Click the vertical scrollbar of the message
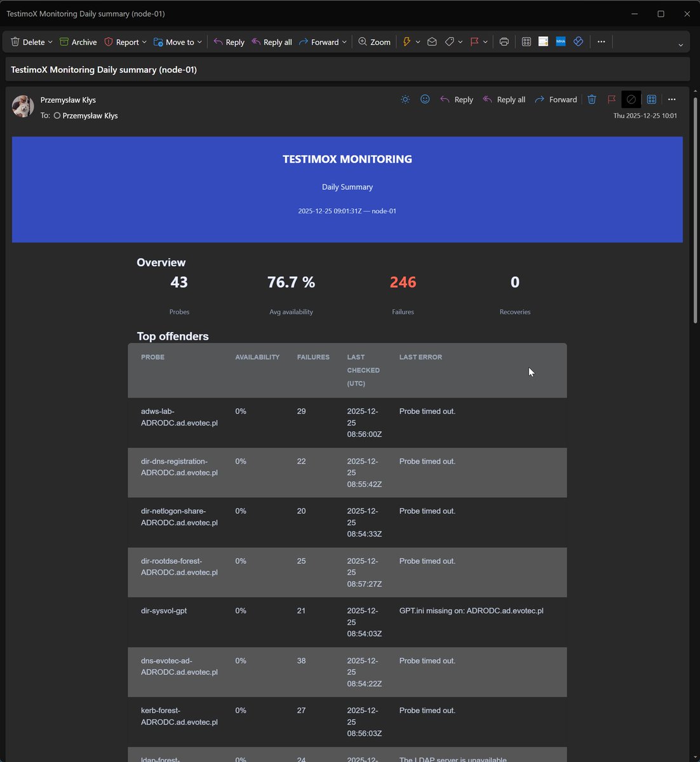This screenshot has width=700, height=762. [696, 210]
